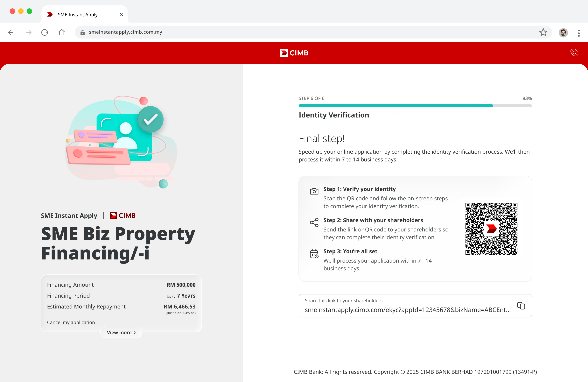Expand details with View more button

click(x=121, y=332)
